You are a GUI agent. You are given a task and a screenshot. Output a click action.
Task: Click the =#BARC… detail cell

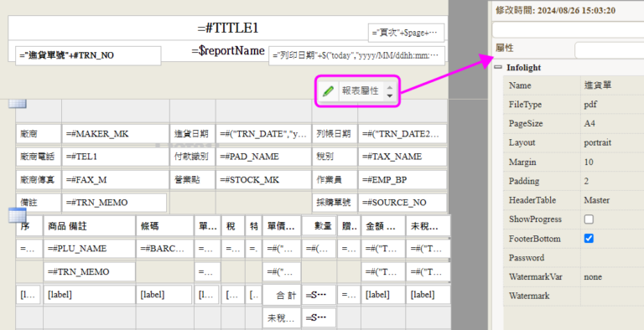(164, 249)
